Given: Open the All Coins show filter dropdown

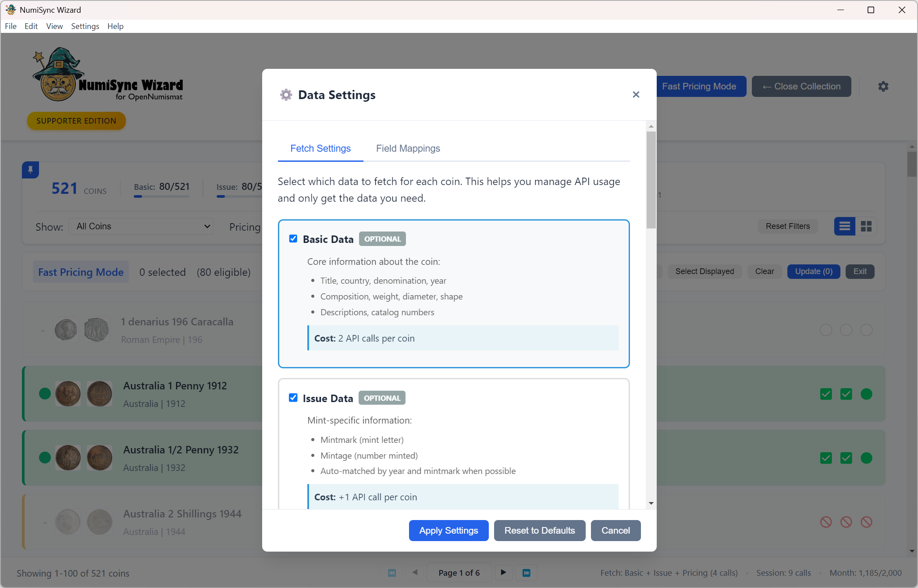Looking at the screenshot, I should coord(141,226).
